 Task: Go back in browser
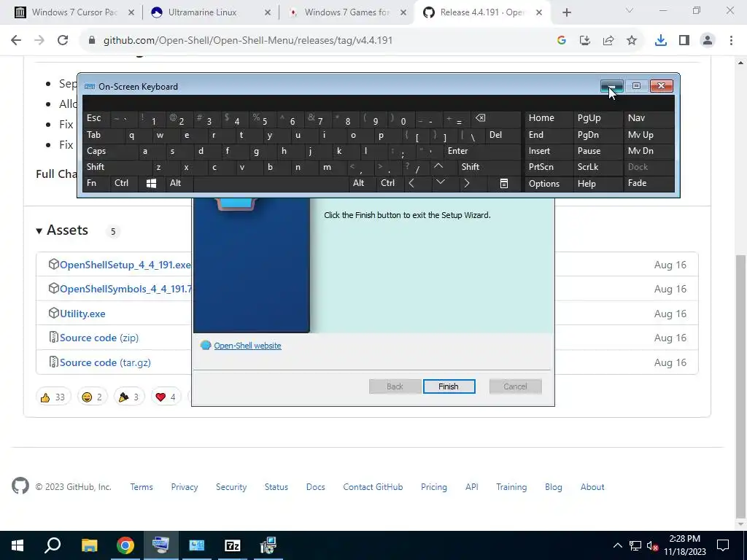pyautogui.click(x=16, y=41)
